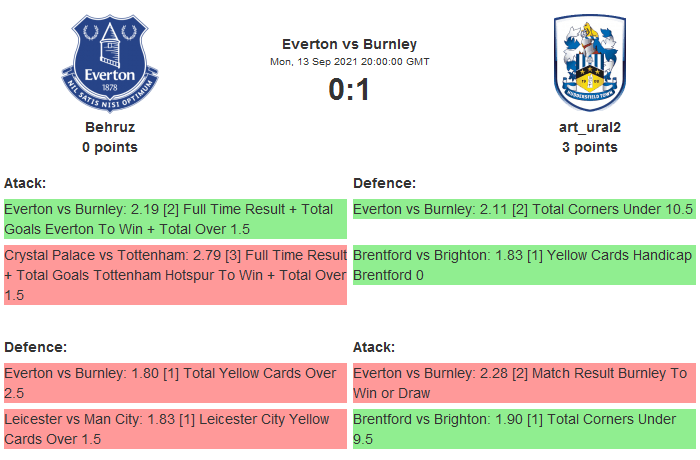Click the Atack heading above the Burnley To Win or Draw bet
This screenshot has height=460, width=700.
coord(375,347)
